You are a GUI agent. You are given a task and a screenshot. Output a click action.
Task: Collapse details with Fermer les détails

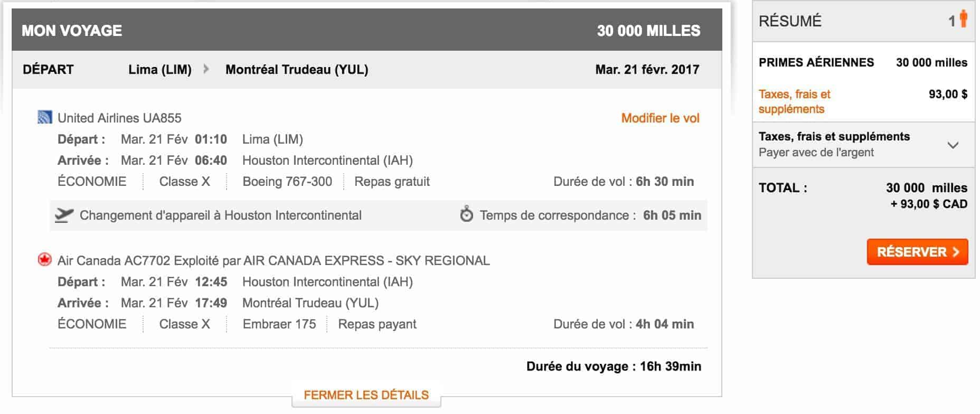point(366,395)
